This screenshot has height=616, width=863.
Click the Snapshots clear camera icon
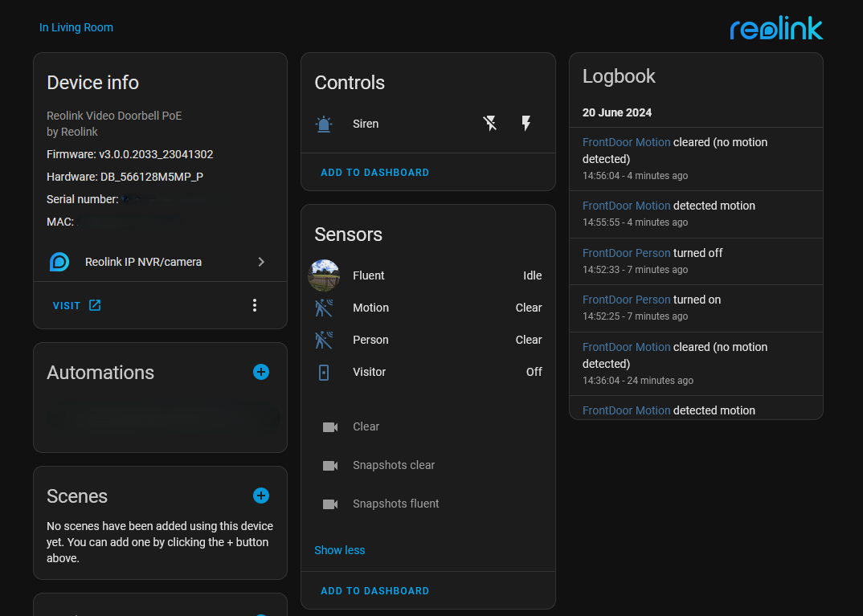click(329, 464)
